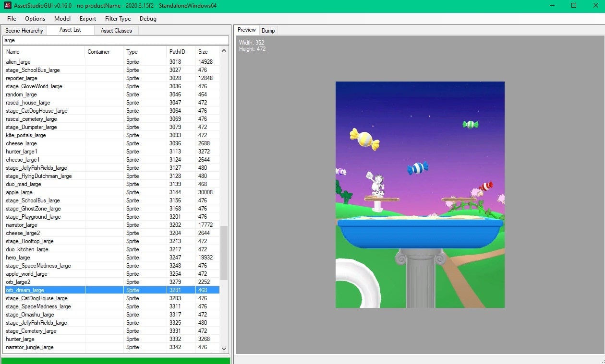Open the Filter Type menu
Screen dimensions: 605x364
click(118, 19)
